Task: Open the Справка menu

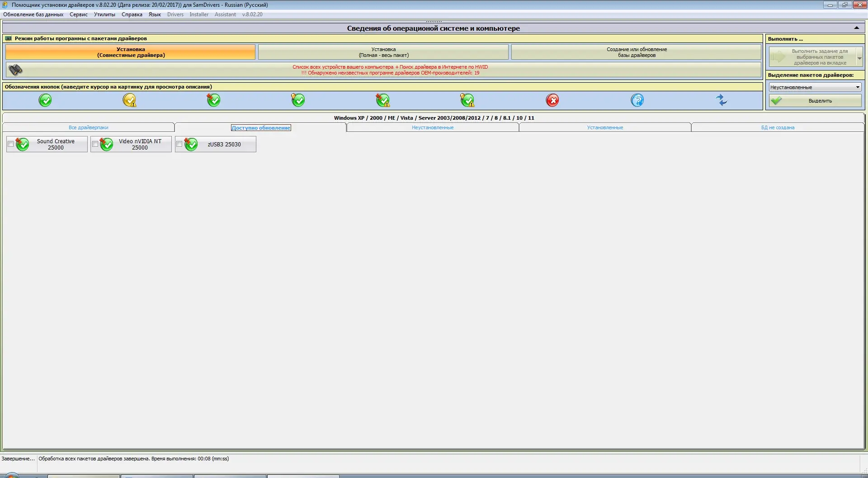Action: 132,14
